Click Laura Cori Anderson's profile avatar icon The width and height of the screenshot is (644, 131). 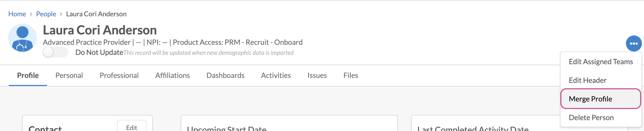coord(22,38)
